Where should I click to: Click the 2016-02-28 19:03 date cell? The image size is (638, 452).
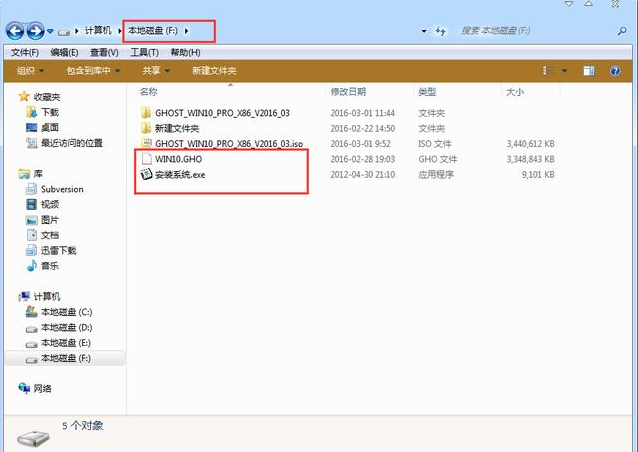[363, 159]
